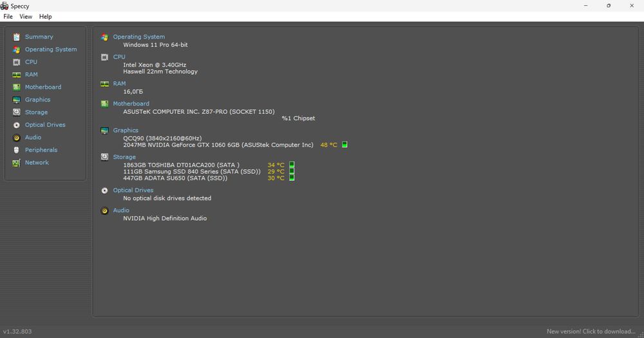Open the CPU section in sidebar

pos(31,62)
